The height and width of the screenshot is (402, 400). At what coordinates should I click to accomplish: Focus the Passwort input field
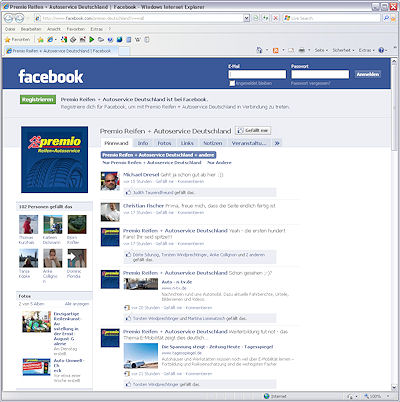[x=320, y=74]
